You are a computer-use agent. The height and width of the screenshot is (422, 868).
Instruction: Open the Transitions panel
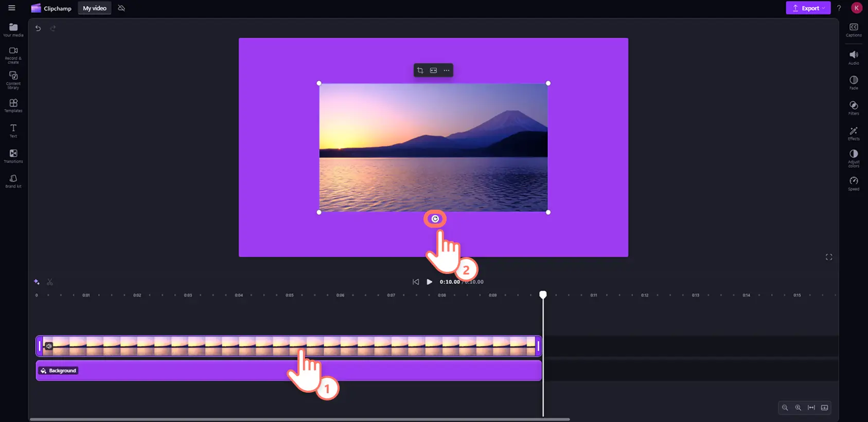(x=13, y=156)
